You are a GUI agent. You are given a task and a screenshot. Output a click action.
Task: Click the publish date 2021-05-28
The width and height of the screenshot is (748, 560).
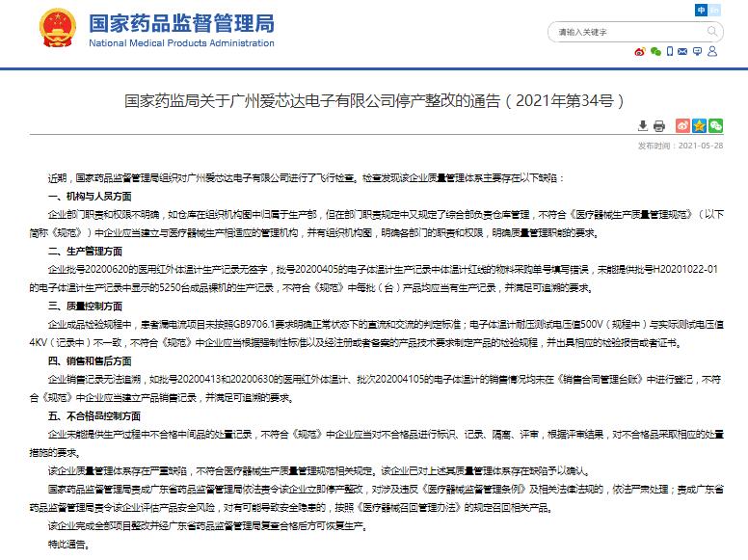click(701, 146)
